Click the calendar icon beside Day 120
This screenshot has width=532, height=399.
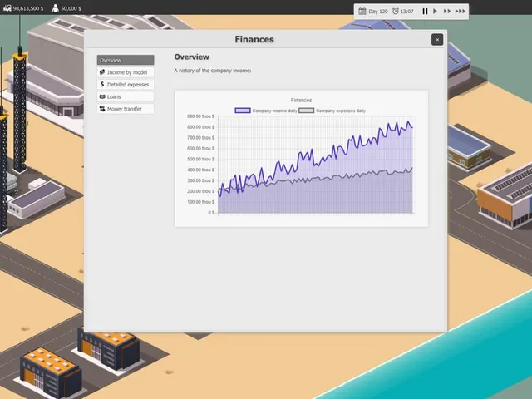point(362,11)
